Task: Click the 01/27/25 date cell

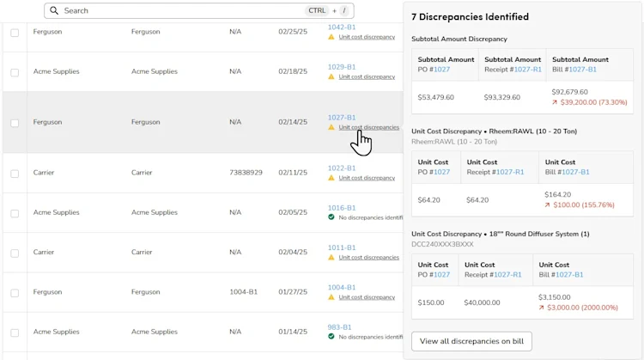Action: click(293, 292)
